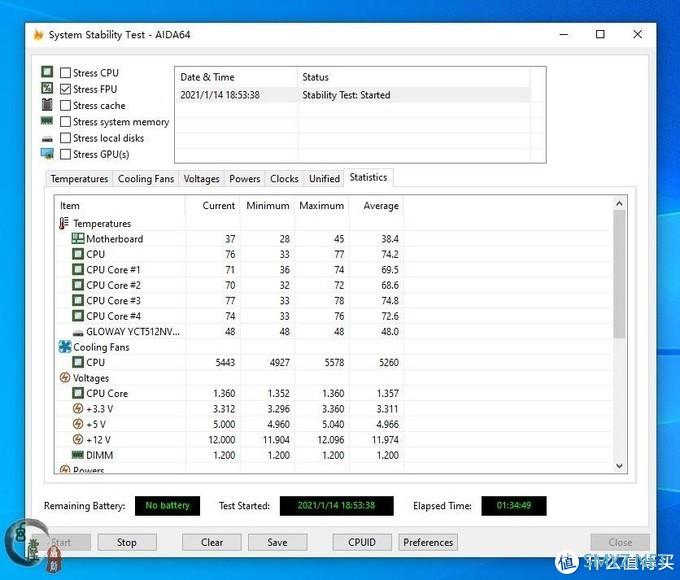Click the +5 V lightning icon

click(x=78, y=424)
